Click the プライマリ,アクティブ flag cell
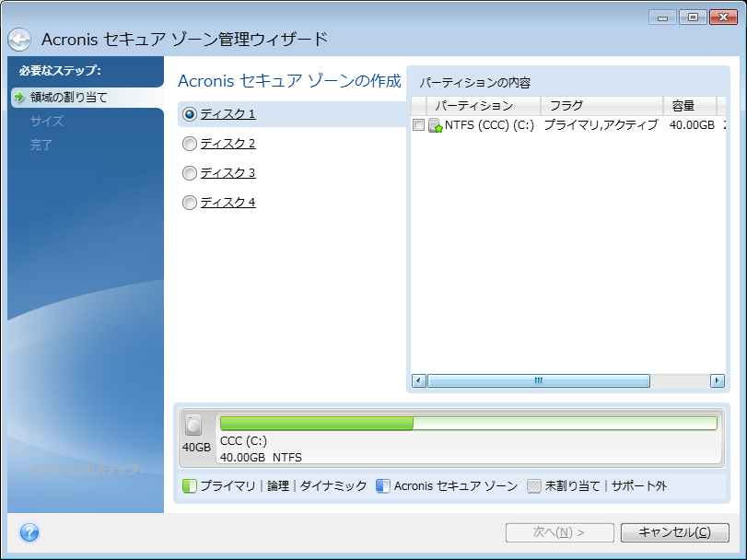 point(601,124)
